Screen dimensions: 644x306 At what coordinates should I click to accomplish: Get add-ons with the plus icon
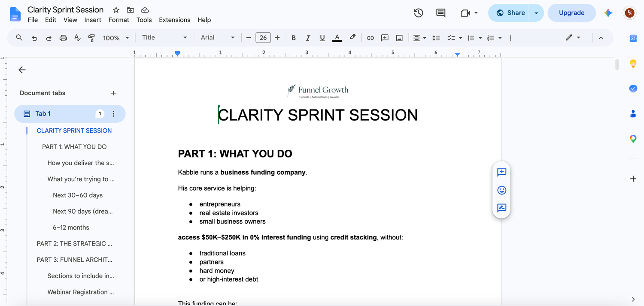pos(633,179)
